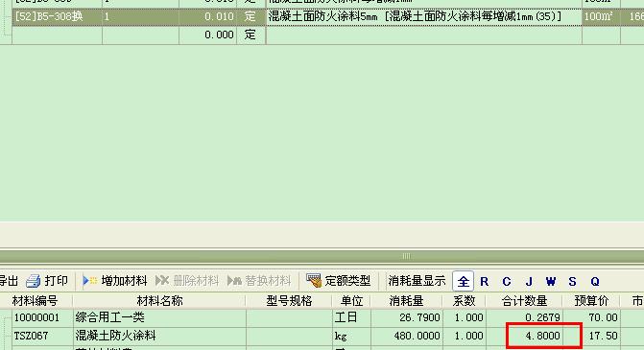Click the 系数 column header
The height and width of the screenshot is (350, 644).
(464, 301)
